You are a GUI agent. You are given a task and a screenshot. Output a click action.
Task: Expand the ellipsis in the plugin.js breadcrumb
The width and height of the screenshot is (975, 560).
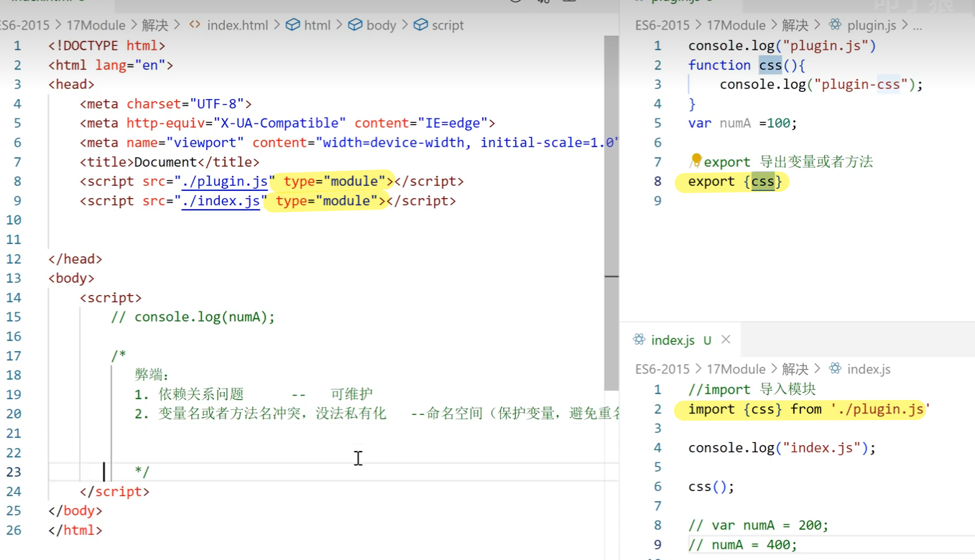coord(917,27)
